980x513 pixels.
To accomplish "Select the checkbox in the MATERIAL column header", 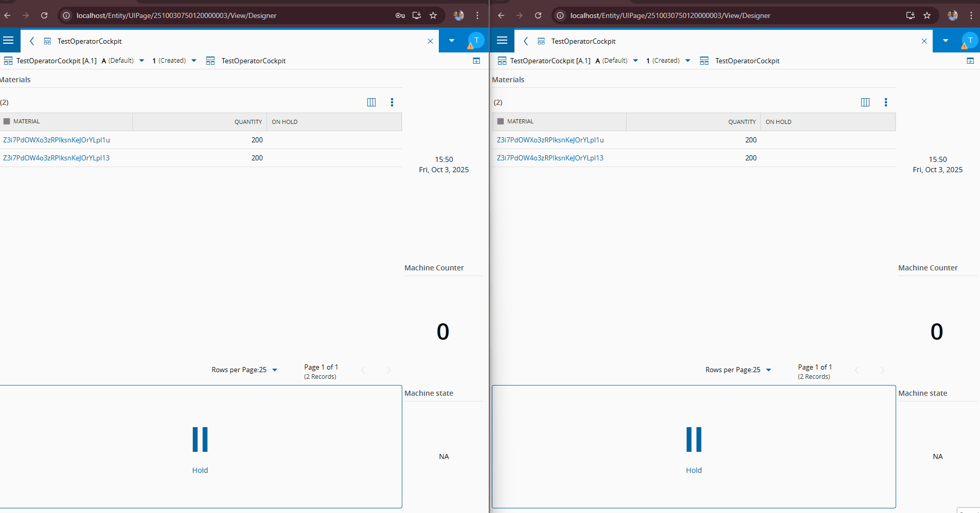I will pyautogui.click(x=7, y=121).
